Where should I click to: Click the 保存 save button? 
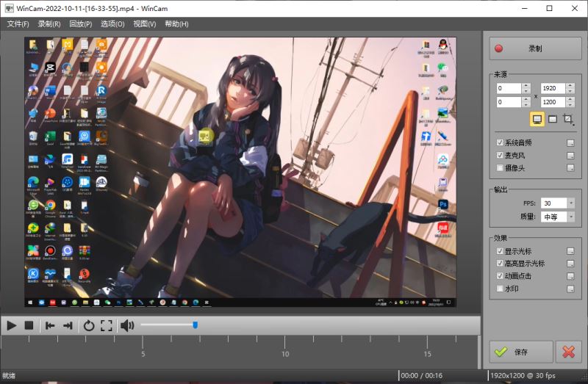[521, 352]
